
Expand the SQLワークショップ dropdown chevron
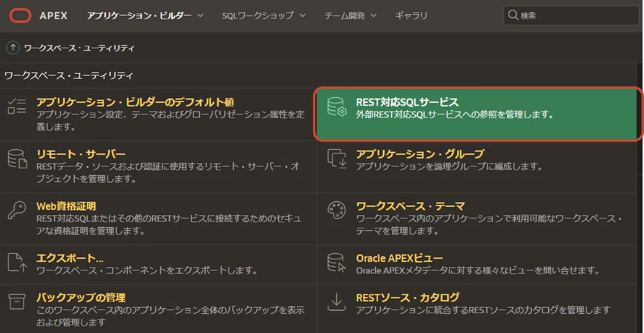303,15
